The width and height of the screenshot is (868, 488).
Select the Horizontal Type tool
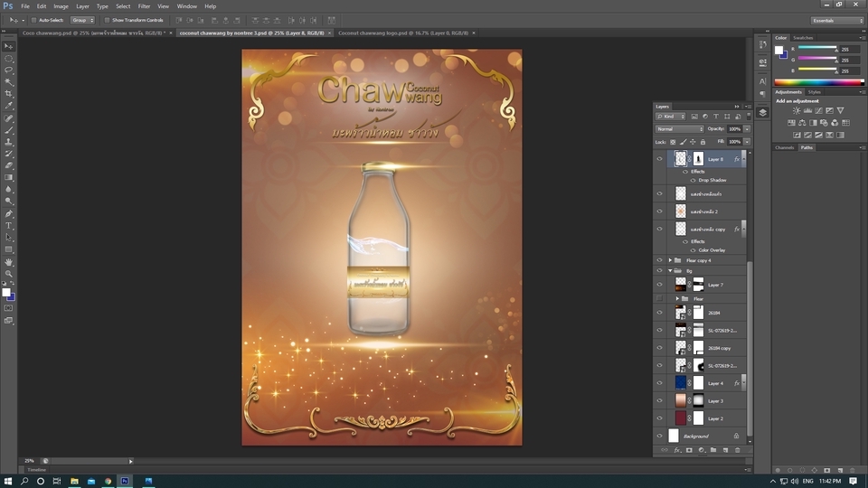coord(8,226)
